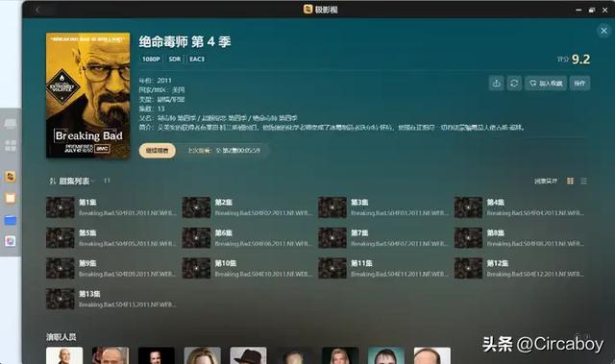Go back using the title bar arrow
Viewport: 615px width, 364px height.
(37, 10)
